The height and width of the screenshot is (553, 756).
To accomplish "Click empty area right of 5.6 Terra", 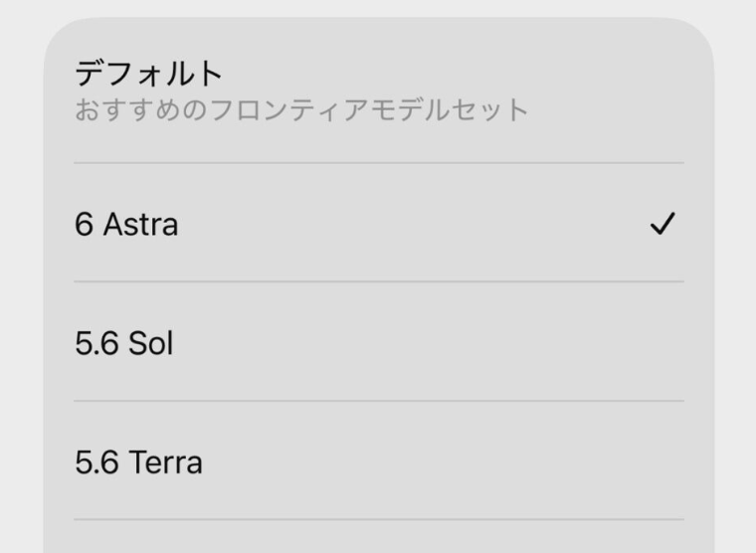I will point(444,461).
